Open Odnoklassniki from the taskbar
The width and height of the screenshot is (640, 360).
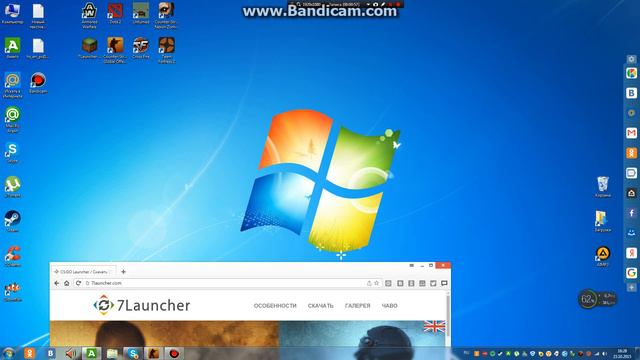(29, 353)
